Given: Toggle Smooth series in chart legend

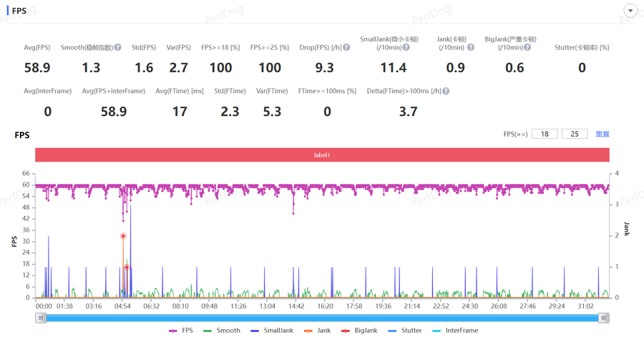Looking at the screenshot, I should 221,331.
